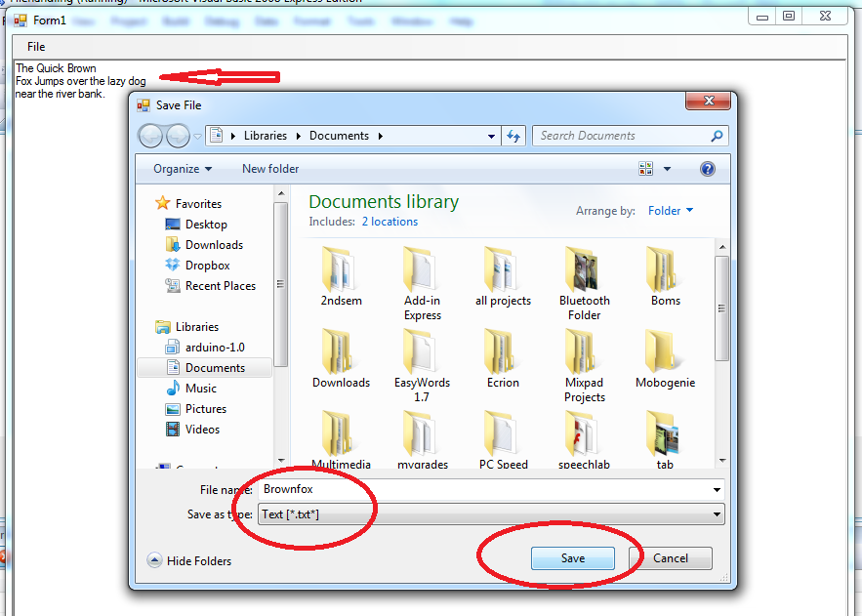Screen dimensions: 862x616
Task: Click the Save button
Action: (573, 558)
